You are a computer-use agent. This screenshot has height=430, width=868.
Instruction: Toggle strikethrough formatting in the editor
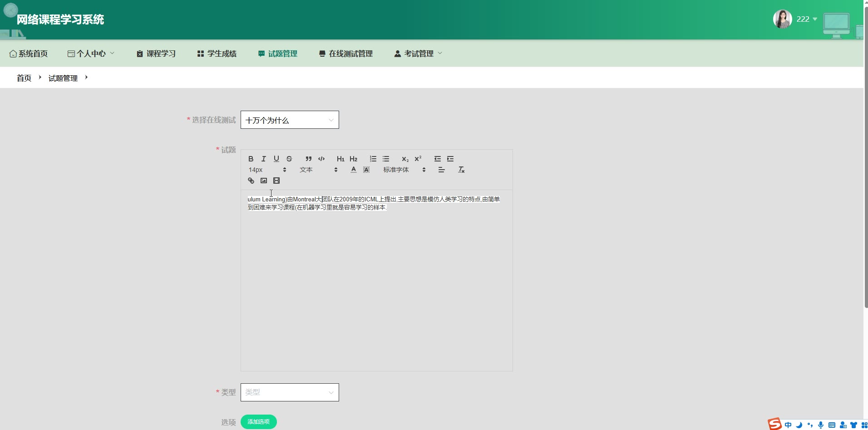point(289,159)
